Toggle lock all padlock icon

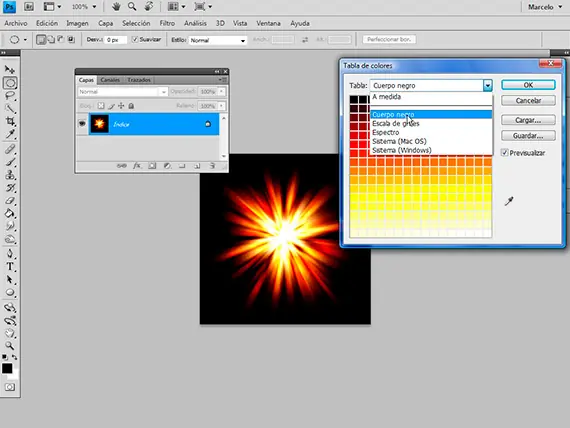[131, 106]
